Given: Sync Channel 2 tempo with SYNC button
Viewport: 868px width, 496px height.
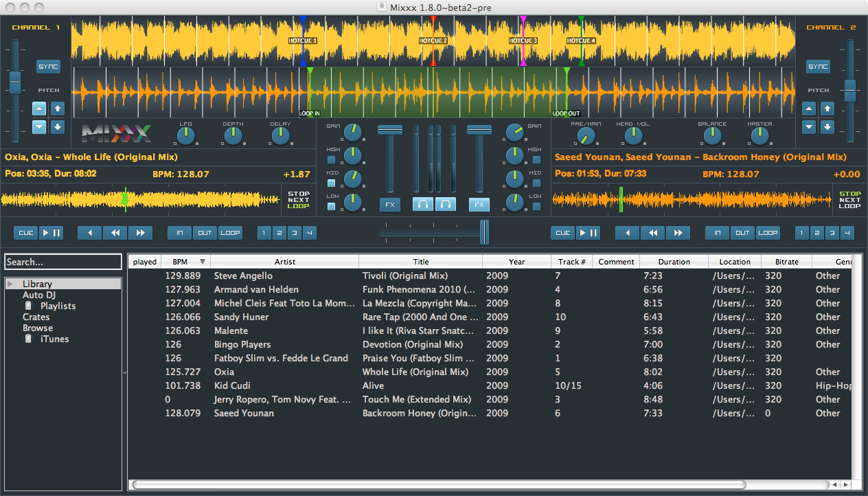Looking at the screenshot, I should 818,67.
